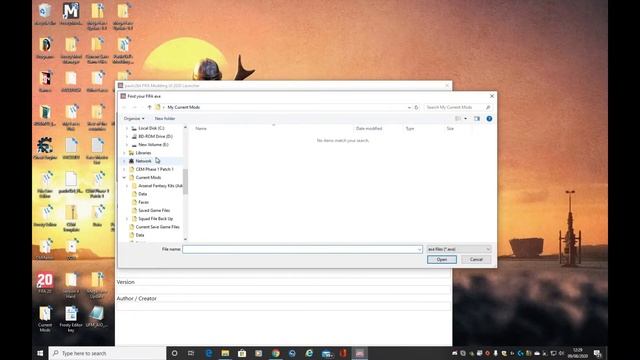Screen dimensions: 640x360
Task: Select BD-ROM Drive (D:) in tree
Action: click(151, 136)
